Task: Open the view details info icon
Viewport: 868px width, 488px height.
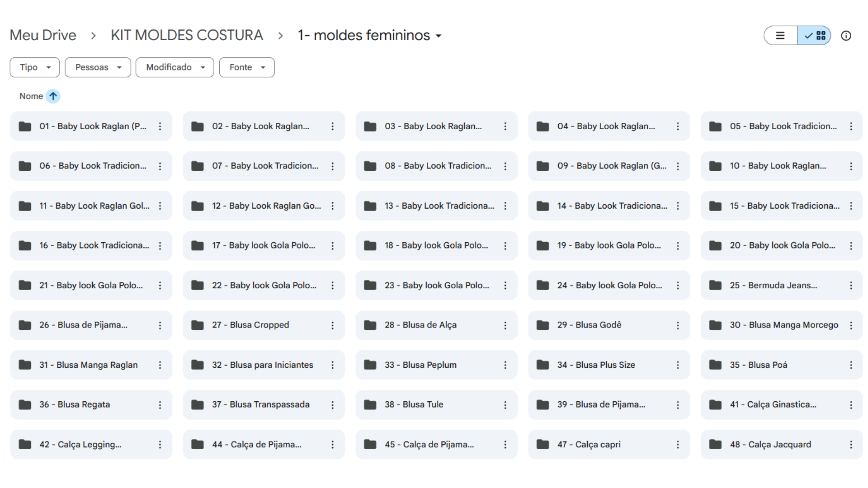Action: [846, 36]
